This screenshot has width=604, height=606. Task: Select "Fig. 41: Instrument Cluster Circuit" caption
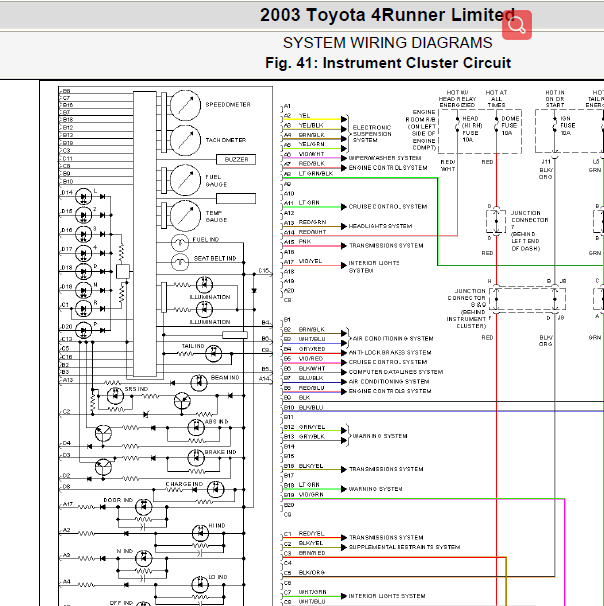click(x=388, y=63)
